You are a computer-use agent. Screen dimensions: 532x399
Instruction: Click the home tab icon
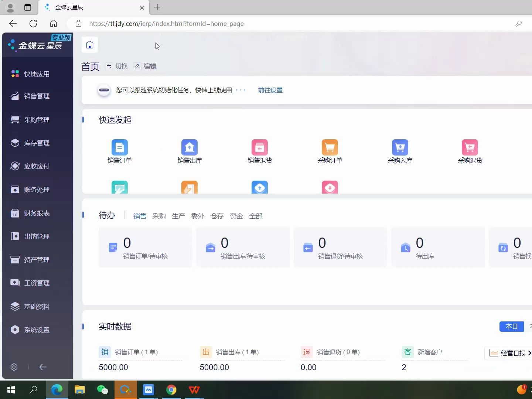click(x=90, y=45)
